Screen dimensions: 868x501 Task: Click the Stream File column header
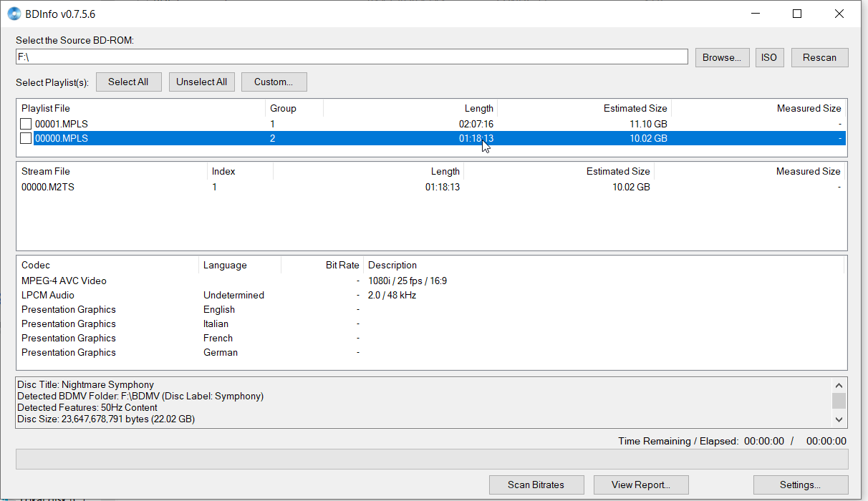(112, 171)
